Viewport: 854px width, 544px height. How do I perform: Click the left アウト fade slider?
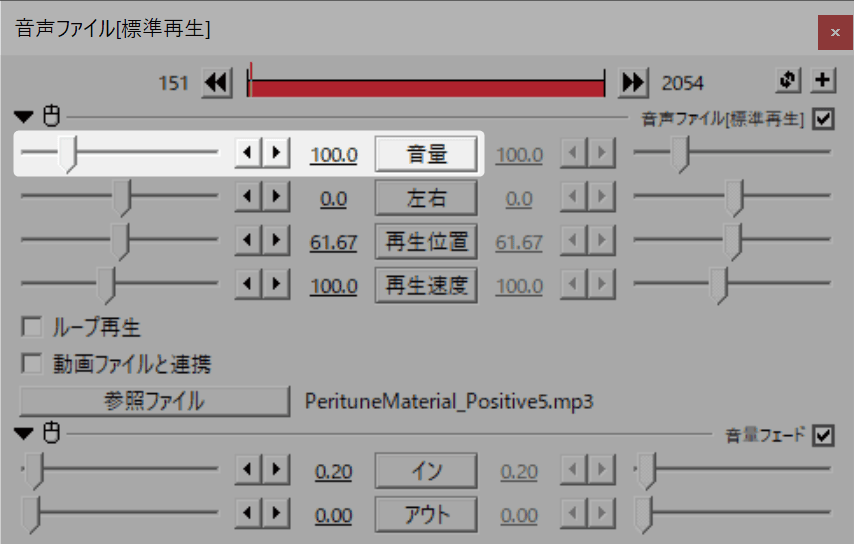[x=119, y=514]
